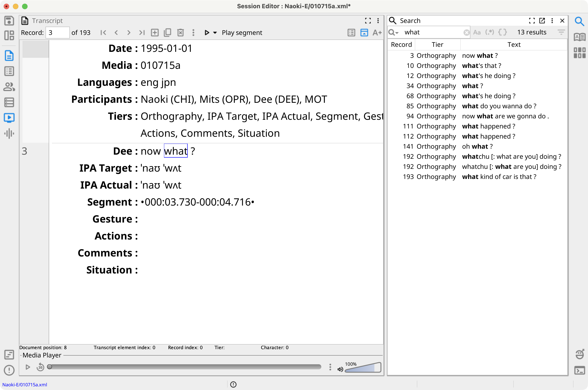Click the save session icon in left sidebar
Image resolution: width=588 pixels, height=390 pixels.
tap(9, 21)
